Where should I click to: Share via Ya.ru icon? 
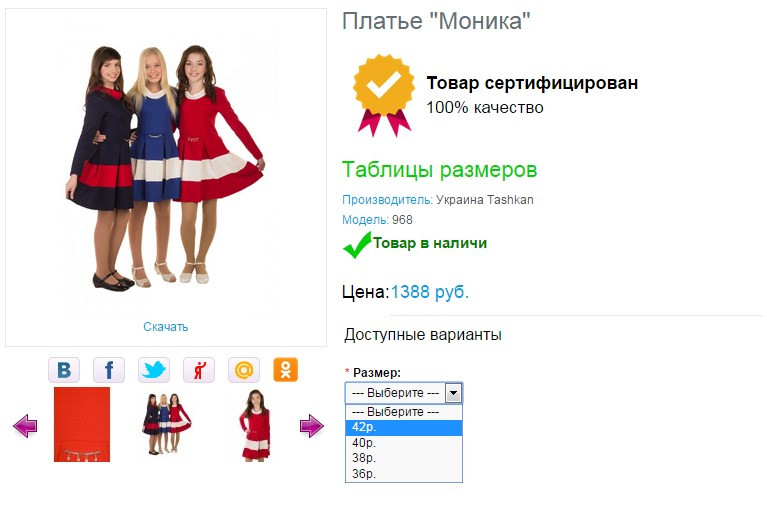[199, 370]
